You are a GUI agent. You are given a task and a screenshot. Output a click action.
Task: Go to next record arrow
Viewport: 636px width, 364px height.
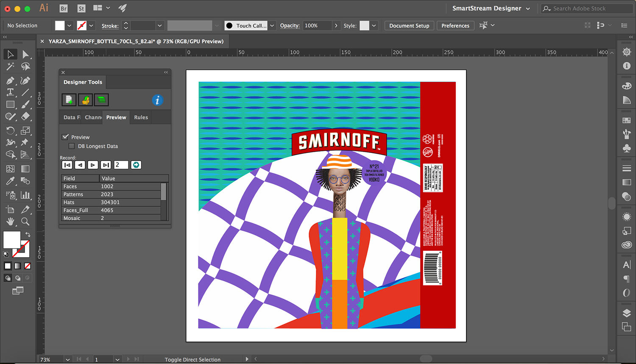pyautogui.click(x=93, y=165)
